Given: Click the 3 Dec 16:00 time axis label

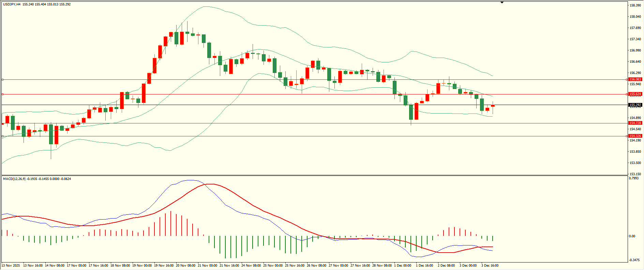Looking at the screenshot, I should 490,266.
